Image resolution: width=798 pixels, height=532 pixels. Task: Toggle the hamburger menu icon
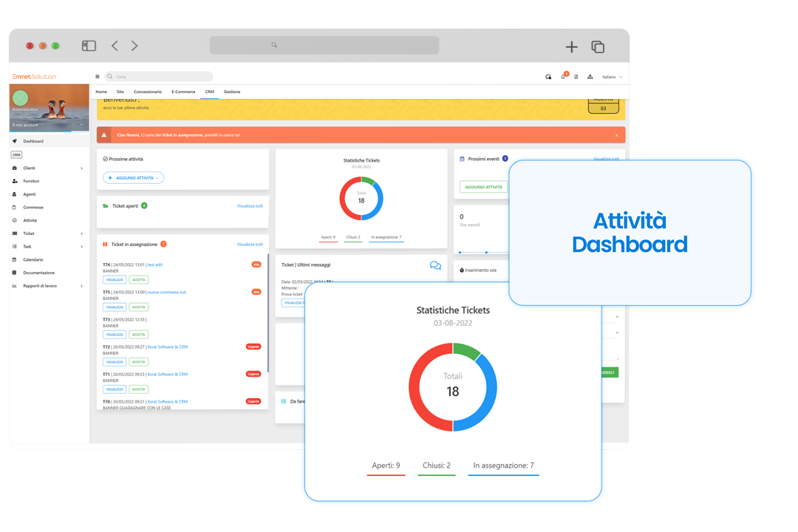(x=98, y=76)
